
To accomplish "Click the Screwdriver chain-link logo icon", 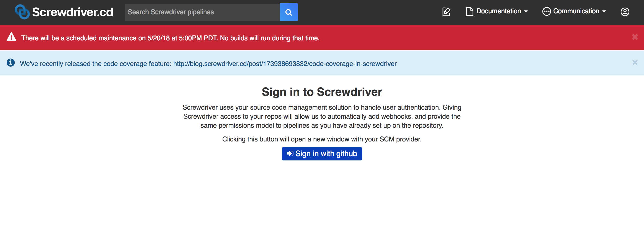I will (x=22, y=12).
